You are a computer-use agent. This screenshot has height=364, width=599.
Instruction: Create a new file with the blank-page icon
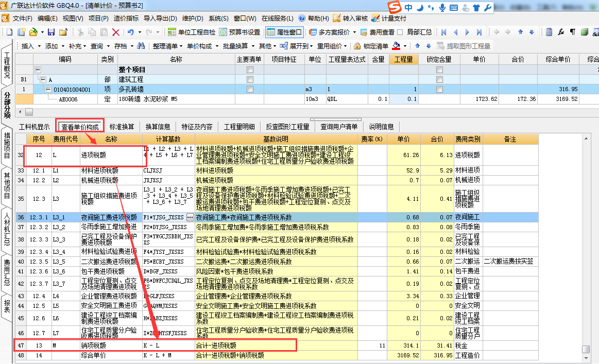(10, 32)
